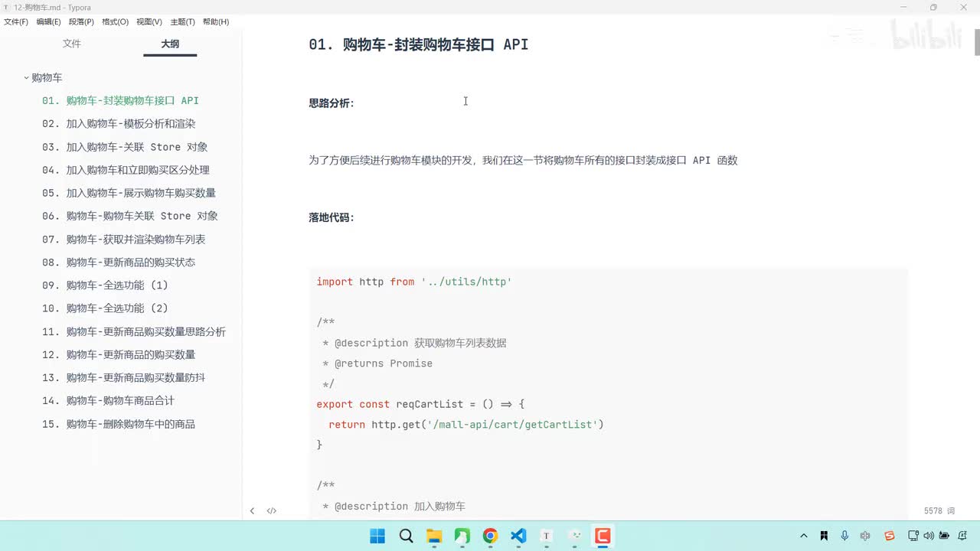Image resolution: width=980 pixels, height=551 pixels.
Task: Open File Explorer from the taskbar
Action: point(434,536)
